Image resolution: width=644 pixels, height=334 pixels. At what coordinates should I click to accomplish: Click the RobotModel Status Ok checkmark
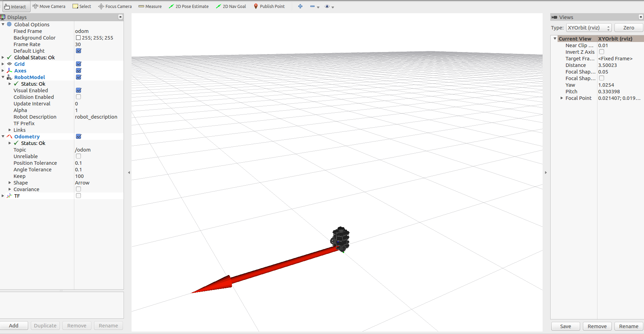tap(16, 84)
